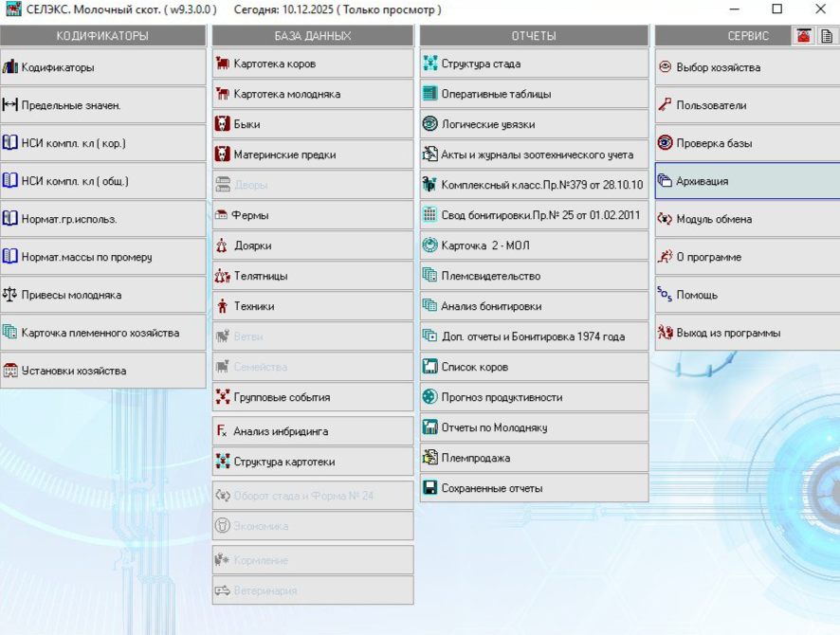
Task: Open НСИ компл. кл (общ.) codifier
Action: [102, 181]
